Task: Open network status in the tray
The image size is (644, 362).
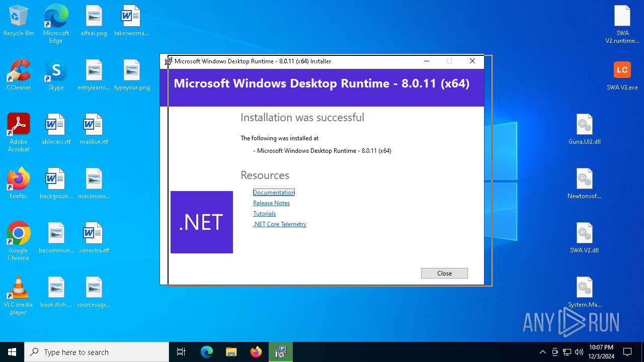Action: (567, 352)
